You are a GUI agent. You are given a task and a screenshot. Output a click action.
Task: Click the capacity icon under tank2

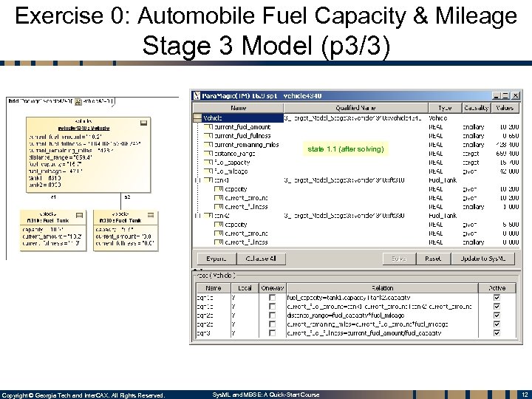[219, 225]
